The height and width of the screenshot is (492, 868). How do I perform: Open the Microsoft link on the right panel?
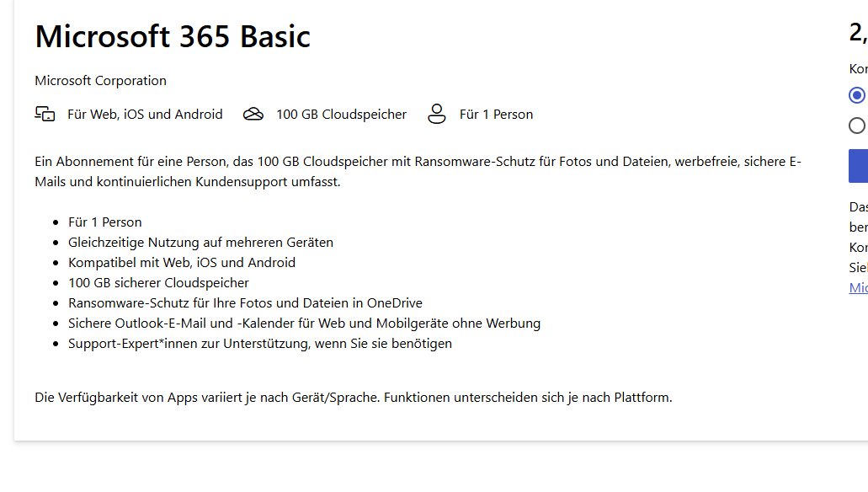pyautogui.click(x=858, y=287)
